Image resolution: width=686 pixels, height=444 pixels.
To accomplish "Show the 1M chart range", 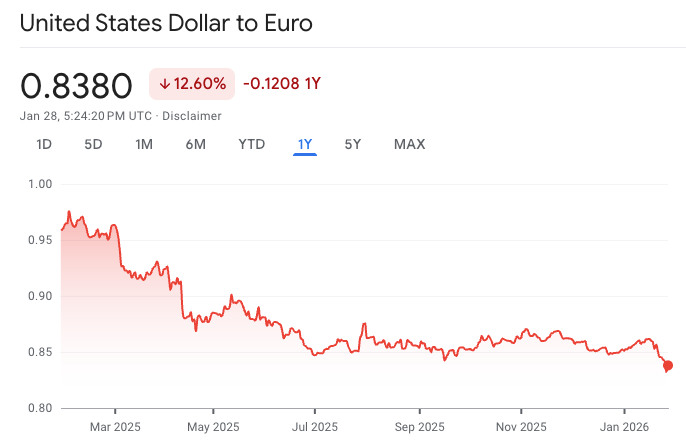I will coord(144,144).
